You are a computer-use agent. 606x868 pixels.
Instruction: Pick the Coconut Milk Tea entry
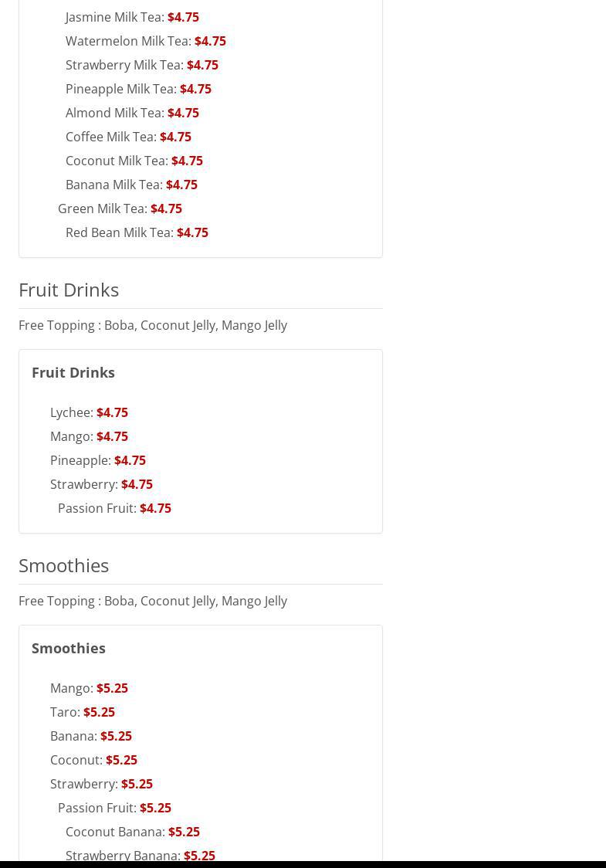tap(117, 161)
